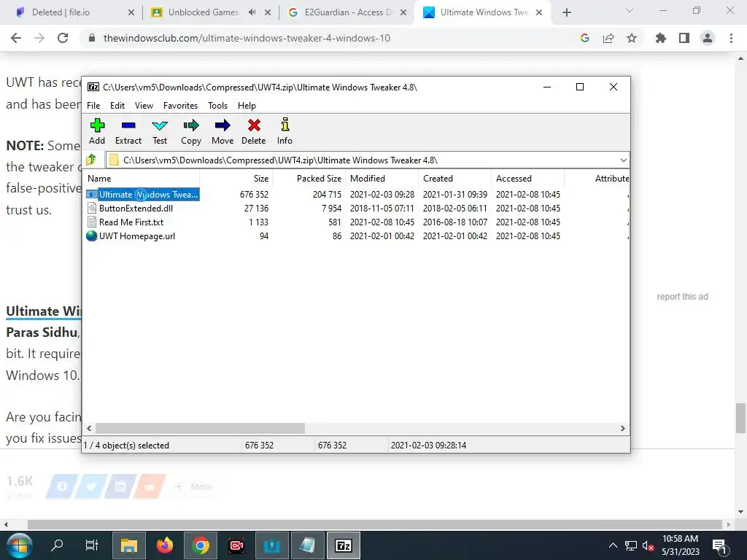Click 7-Zip icon on taskbar
747x560 pixels.
click(344, 545)
